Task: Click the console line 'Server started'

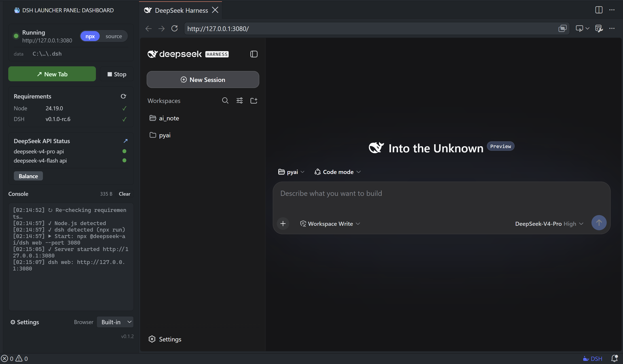Action: pyautogui.click(x=71, y=252)
